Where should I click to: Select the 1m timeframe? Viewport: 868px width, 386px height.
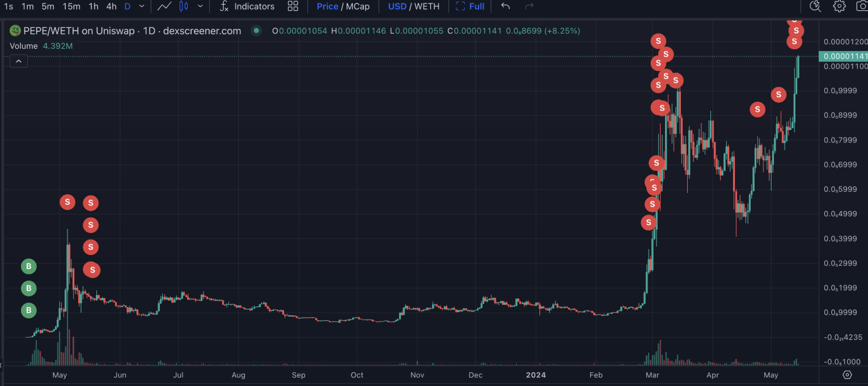coord(28,6)
